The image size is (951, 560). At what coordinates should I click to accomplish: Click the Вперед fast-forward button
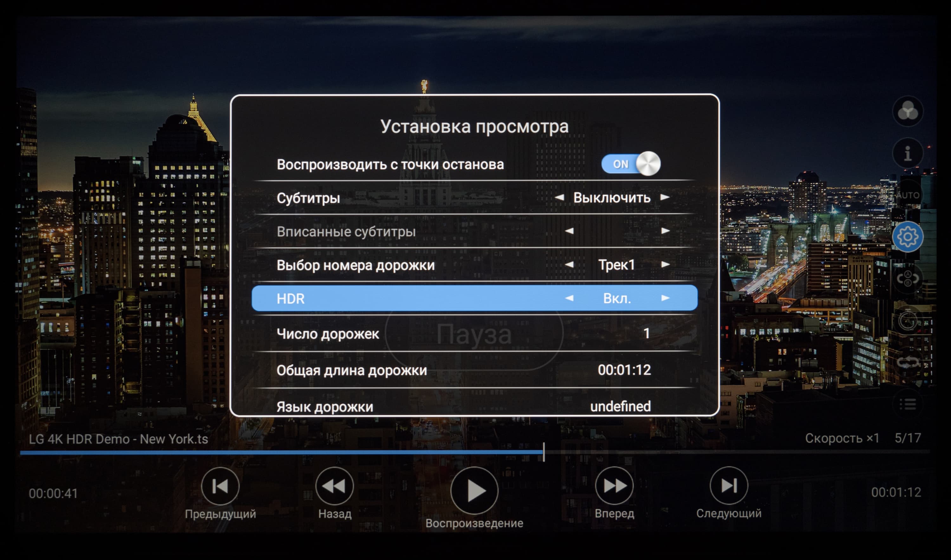[614, 486]
